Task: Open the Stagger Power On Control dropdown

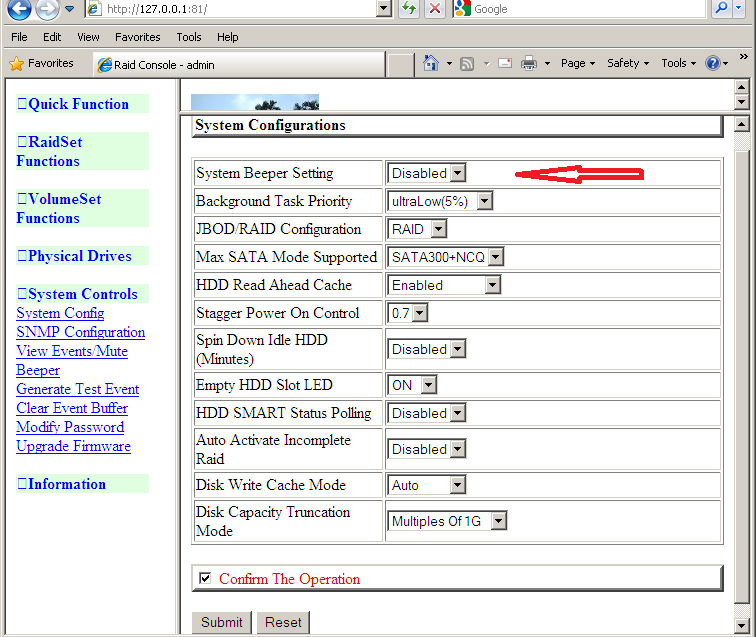Action: click(x=408, y=313)
